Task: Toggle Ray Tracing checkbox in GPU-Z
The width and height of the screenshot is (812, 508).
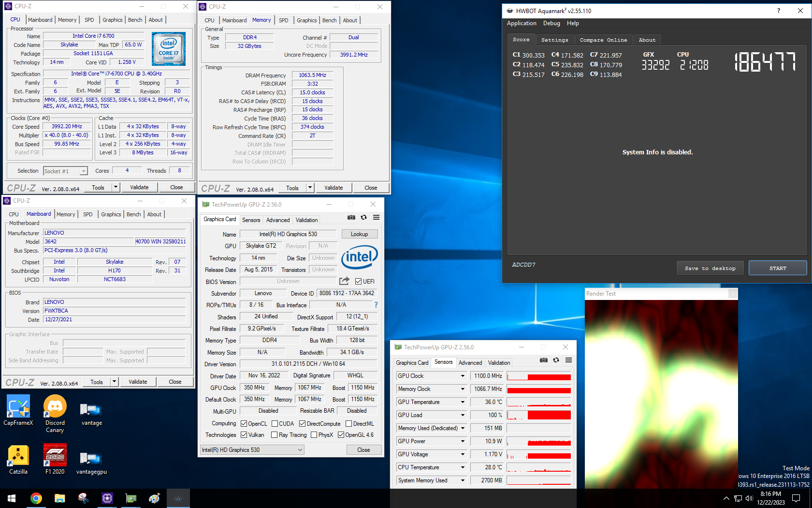Action: (275, 434)
